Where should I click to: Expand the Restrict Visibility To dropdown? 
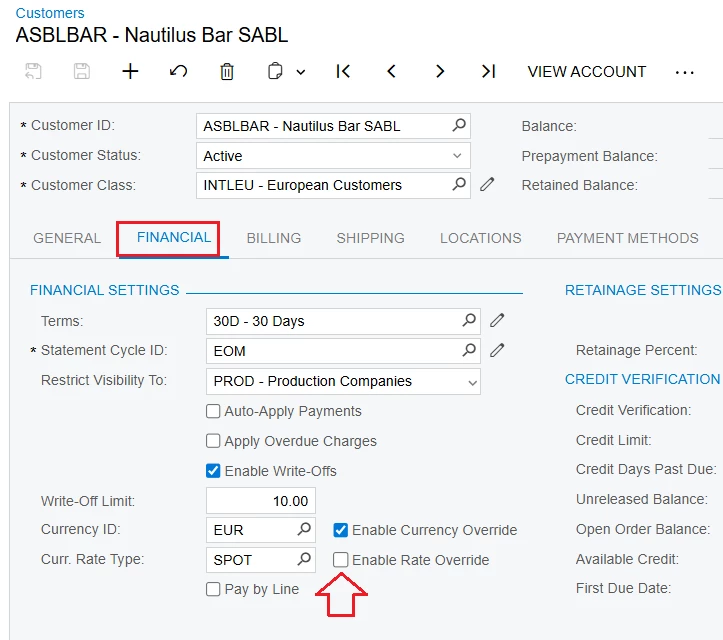pyautogui.click(x=472, y=382)
